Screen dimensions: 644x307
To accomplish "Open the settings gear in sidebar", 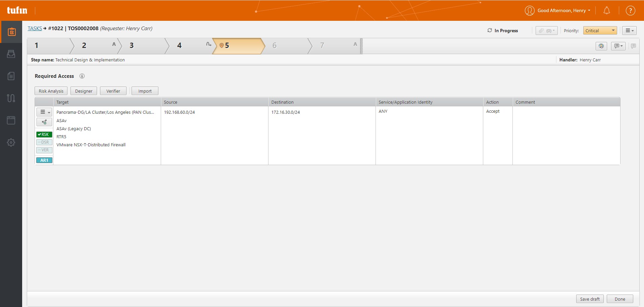I will click(11, 142).
